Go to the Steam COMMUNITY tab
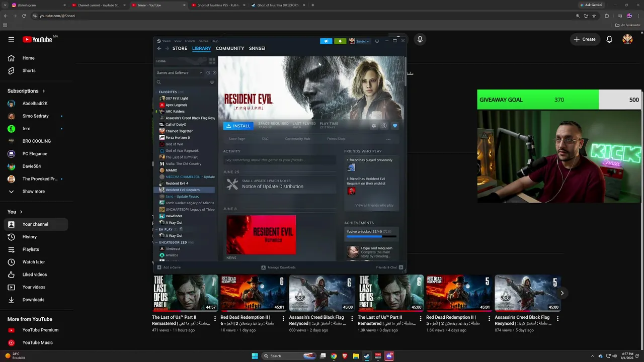The width and height of the screenshot is (644, 362). tap(230, 48)
